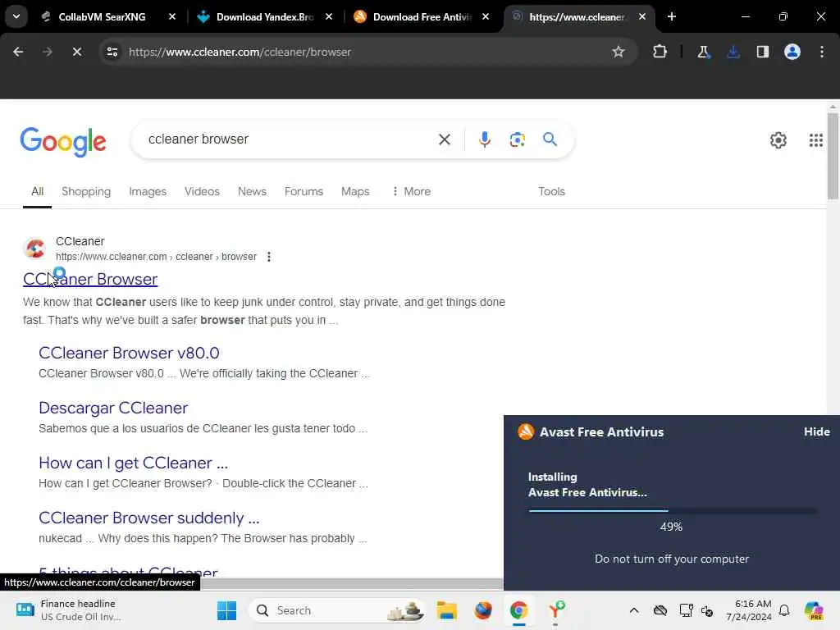Image resolution: width=840 pixels, height=630 pixels.
Task: Open File Explorer from the taskbar
Action: (x=446, y=610)
